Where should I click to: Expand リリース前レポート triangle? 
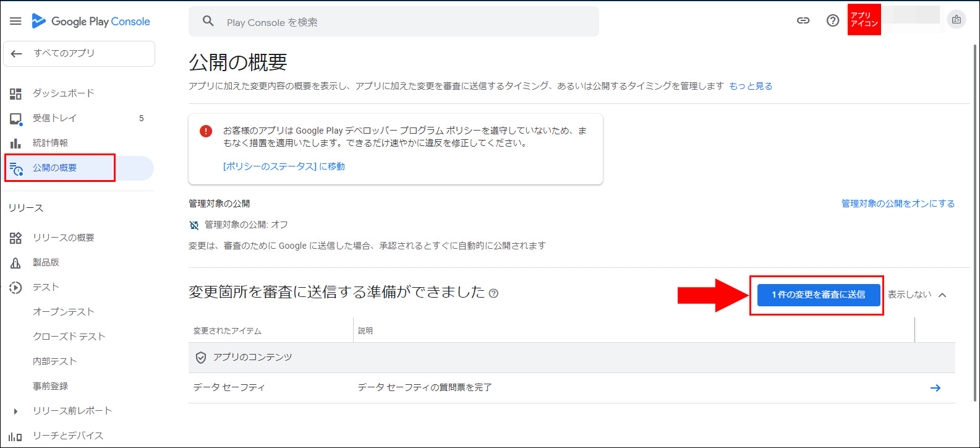[x=15, y=411]
